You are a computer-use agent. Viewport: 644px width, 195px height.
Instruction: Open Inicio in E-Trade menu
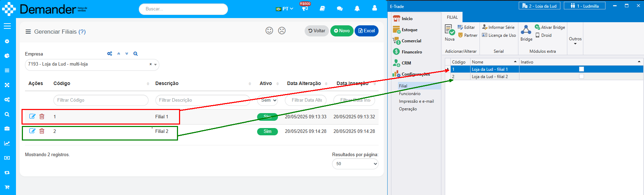click(407, 19)
